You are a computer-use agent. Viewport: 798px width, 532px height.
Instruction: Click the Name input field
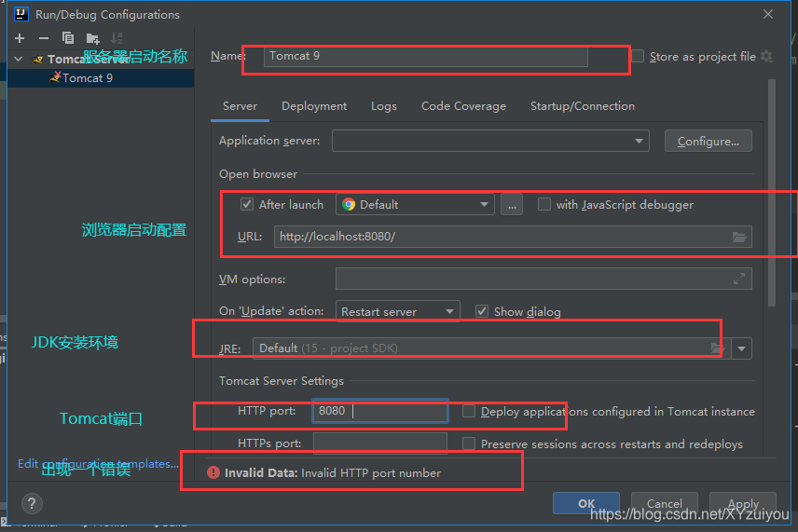pyautogui.click(x=425, y=56)
